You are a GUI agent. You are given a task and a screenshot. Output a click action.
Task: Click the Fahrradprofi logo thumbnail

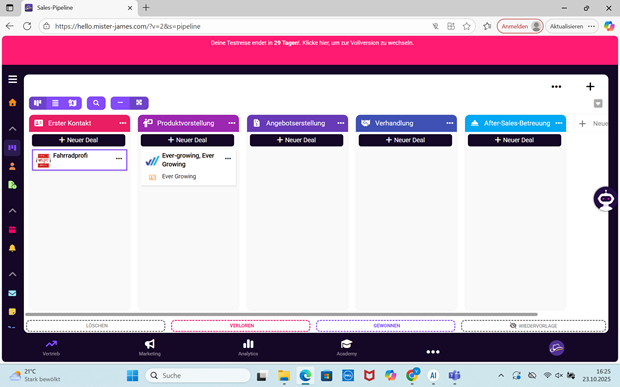tap(43, 160)
